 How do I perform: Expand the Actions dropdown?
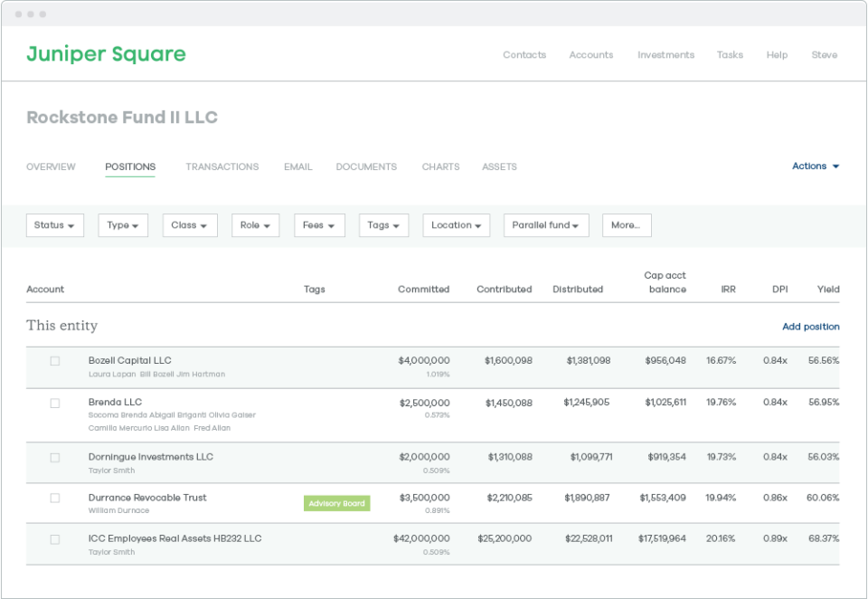pyautogui.click(x=816, y=166)
